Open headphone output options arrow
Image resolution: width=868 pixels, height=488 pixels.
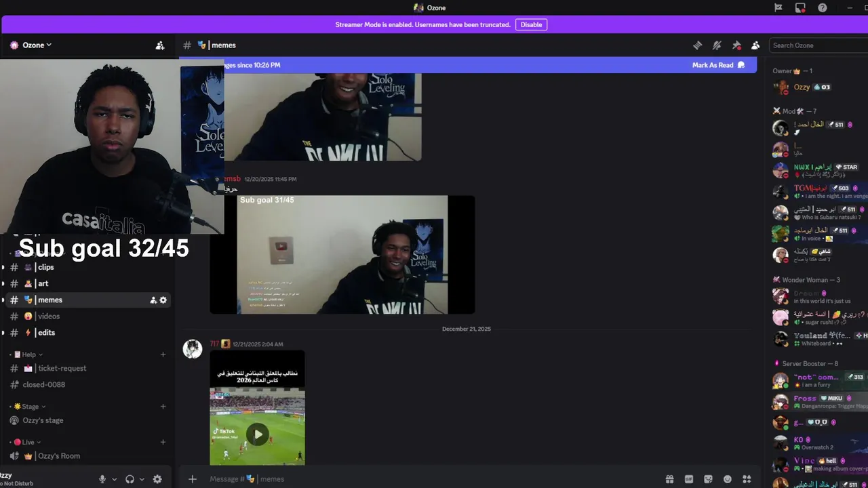pos(142,479)
